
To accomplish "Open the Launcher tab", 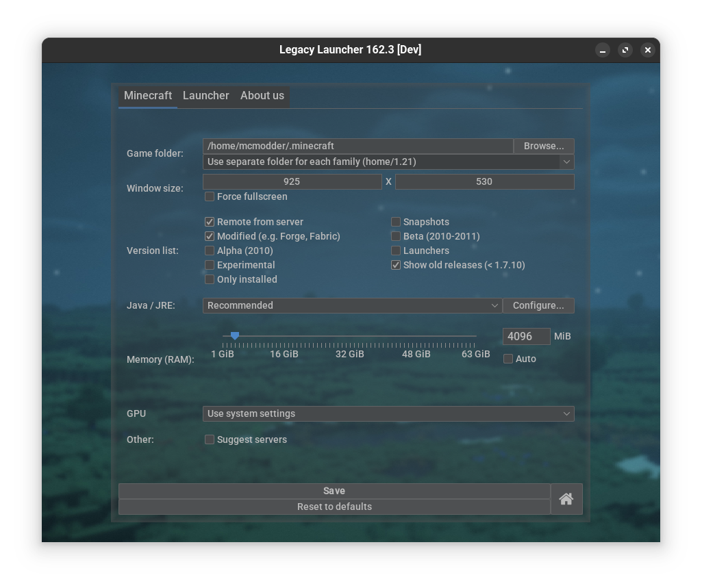I will click(205, 96).
